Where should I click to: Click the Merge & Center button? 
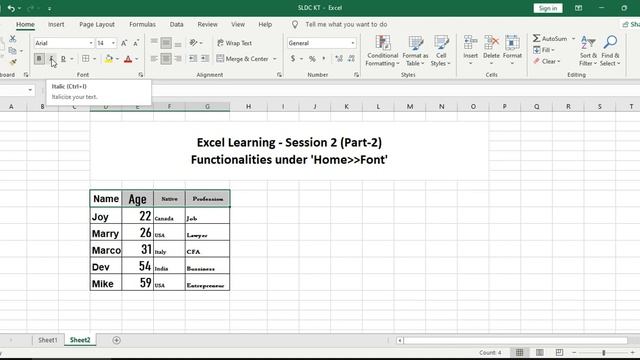(242, 59)
